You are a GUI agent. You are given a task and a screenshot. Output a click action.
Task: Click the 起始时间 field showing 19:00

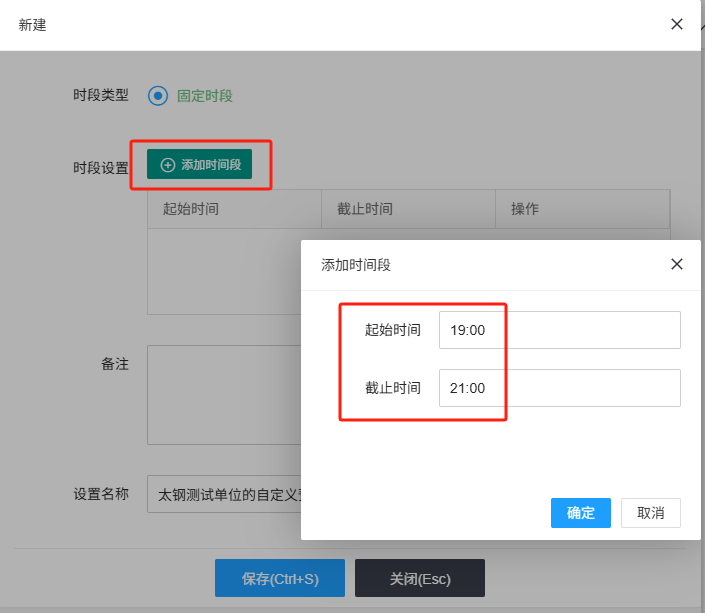point(559,330)
